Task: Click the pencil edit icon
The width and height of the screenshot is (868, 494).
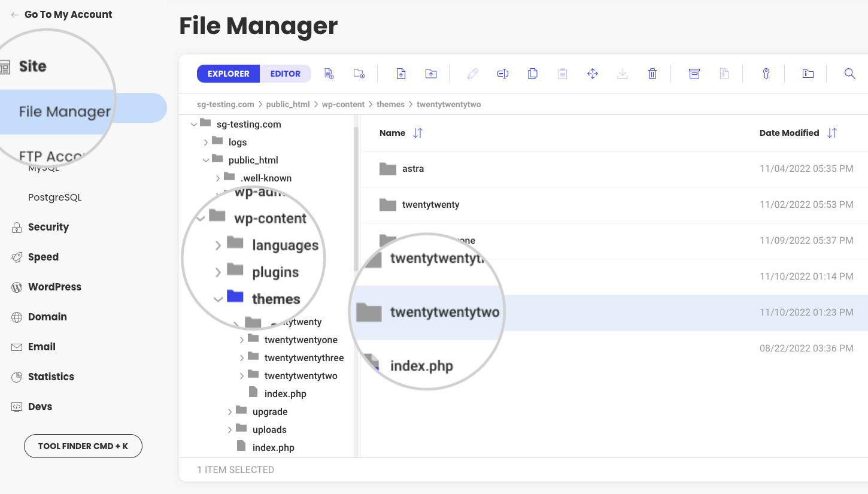Action: coord(473,74)
